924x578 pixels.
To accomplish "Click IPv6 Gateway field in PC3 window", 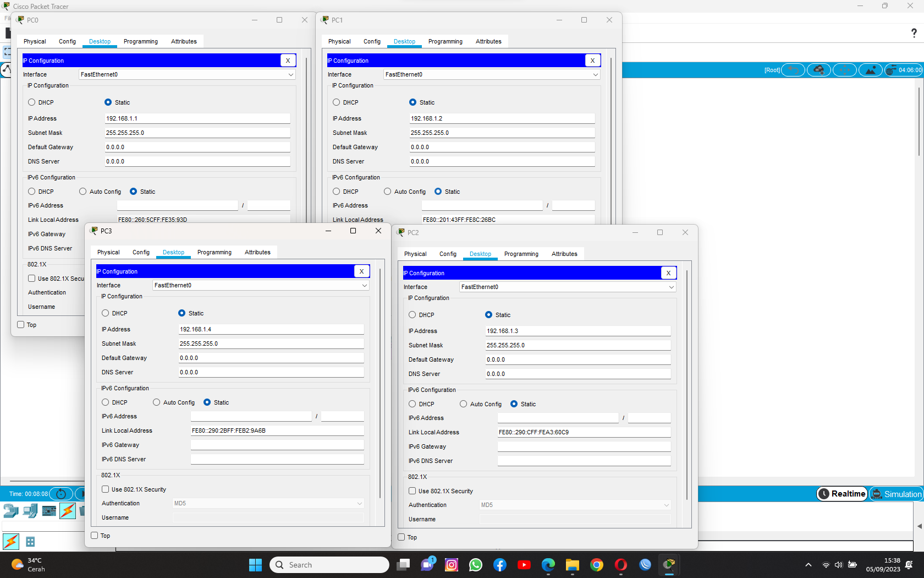I will [277, 445].
